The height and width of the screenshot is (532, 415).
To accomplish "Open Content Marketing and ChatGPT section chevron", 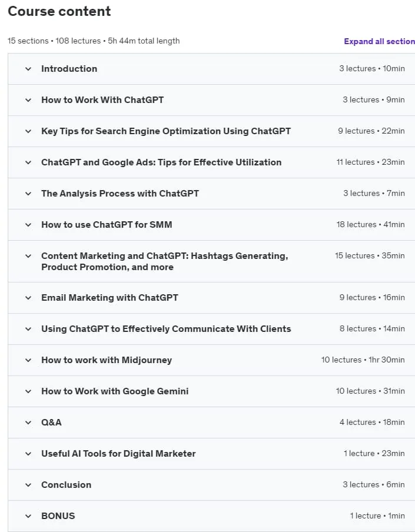I will pyautogui.click(x=28, y=256).
